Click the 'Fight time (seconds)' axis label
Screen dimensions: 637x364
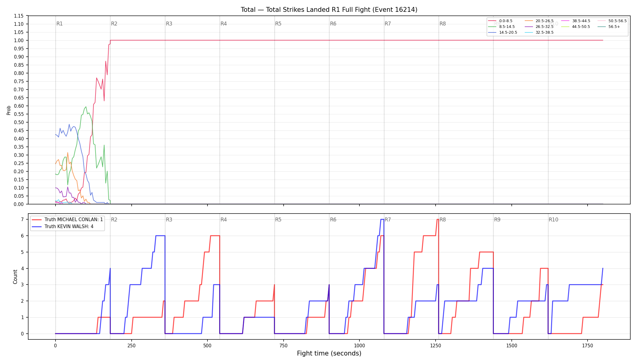tap(329, 353)
